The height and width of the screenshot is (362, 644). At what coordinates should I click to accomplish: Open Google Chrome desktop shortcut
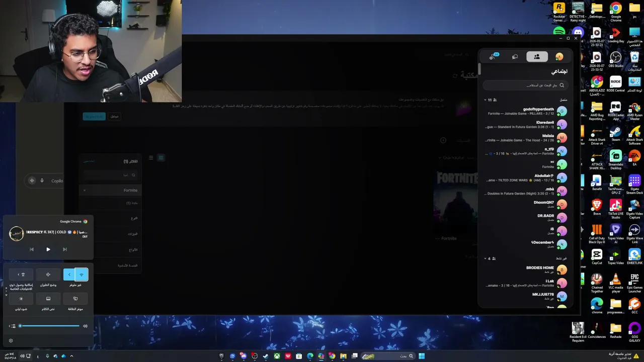pyautogui.click(x=616, y=13)
